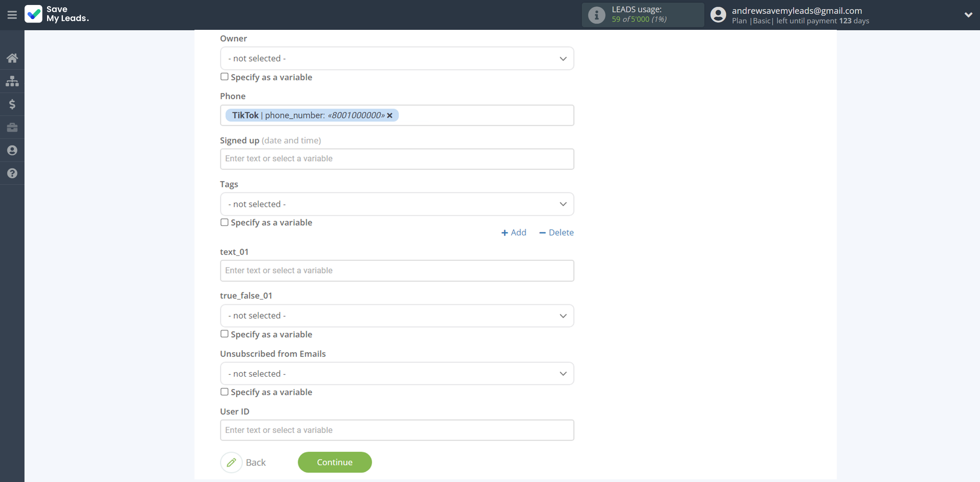Open the Unsubscribed from Emails dropdown
This screenshot has height=482, width=980.
tap(397, 374)
